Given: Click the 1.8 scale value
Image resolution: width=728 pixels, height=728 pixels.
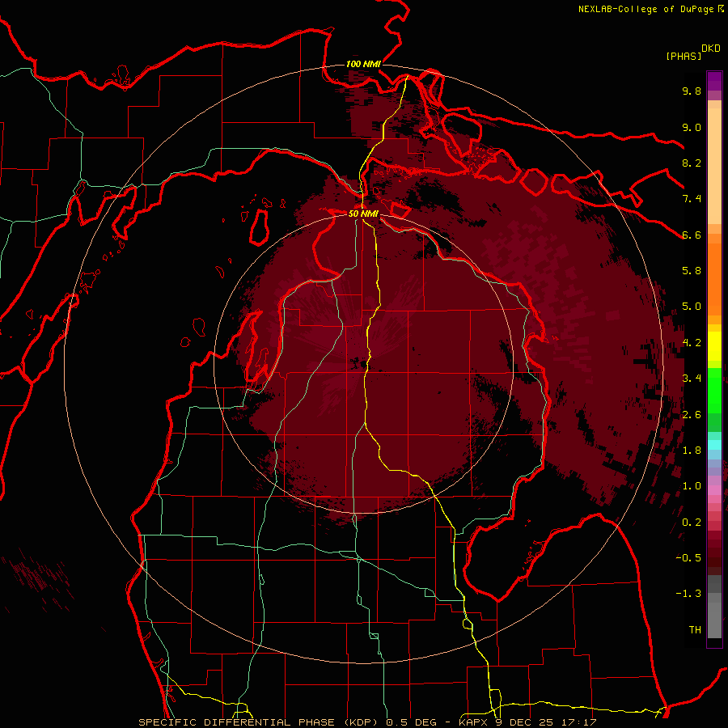Looking at the screenshot, I should tap(692, 451).
